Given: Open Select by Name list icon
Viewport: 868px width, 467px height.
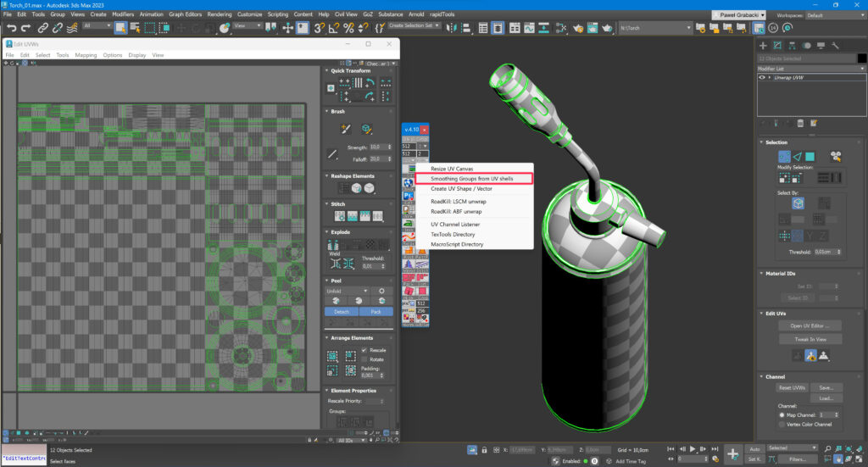Looking at the screenshot, I should pos(135,28).
